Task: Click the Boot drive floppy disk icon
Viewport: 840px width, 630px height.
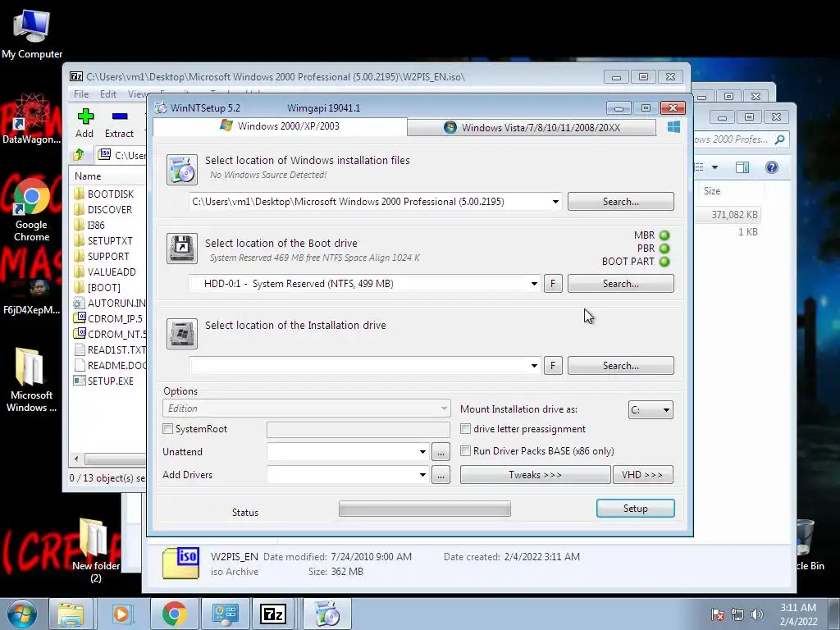Action: point(182,249)
